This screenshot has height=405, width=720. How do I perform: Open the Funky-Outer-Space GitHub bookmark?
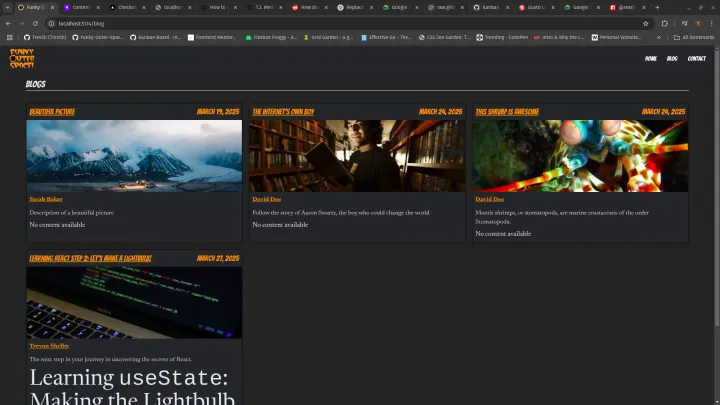(x=98, y=37)
